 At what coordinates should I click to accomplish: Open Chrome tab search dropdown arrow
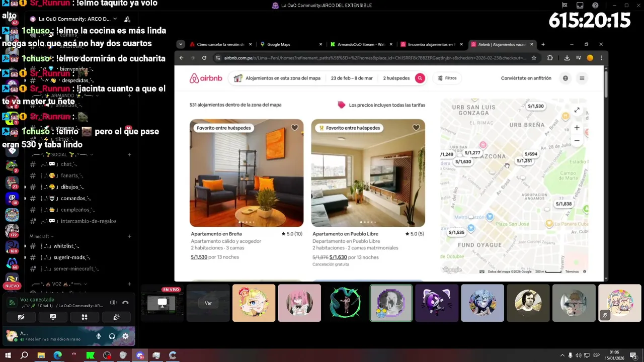coord(181,44)
